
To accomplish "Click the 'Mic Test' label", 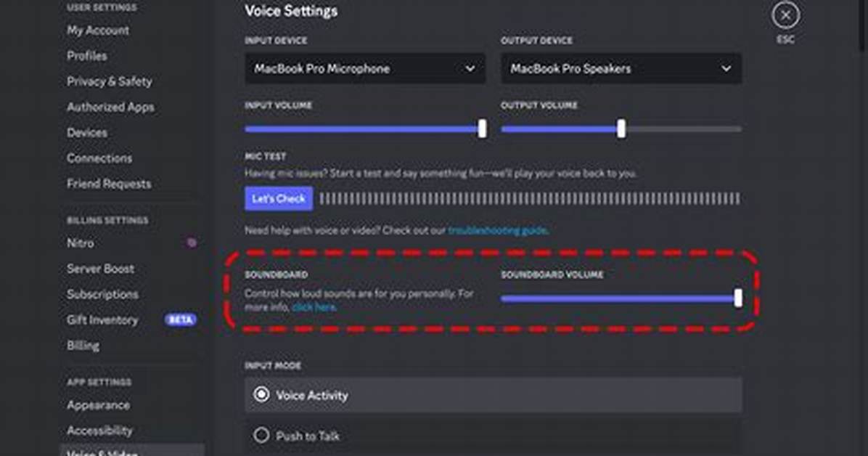I will 265,157.
